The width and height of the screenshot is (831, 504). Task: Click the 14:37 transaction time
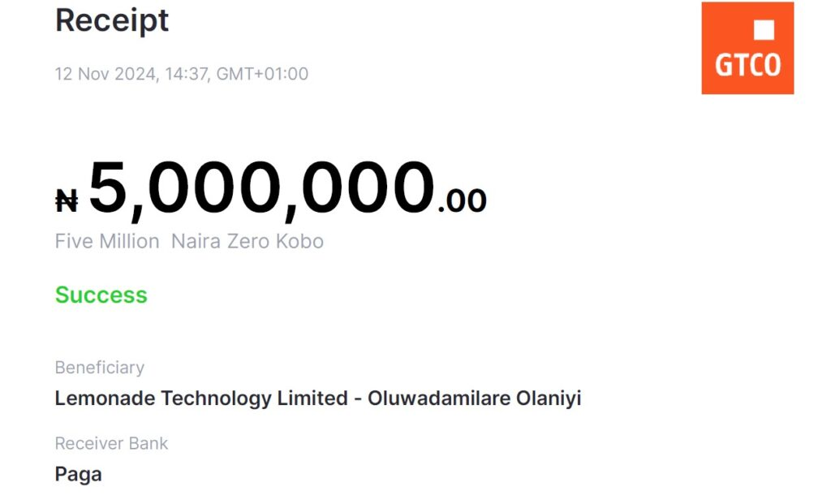coord(186,74)
